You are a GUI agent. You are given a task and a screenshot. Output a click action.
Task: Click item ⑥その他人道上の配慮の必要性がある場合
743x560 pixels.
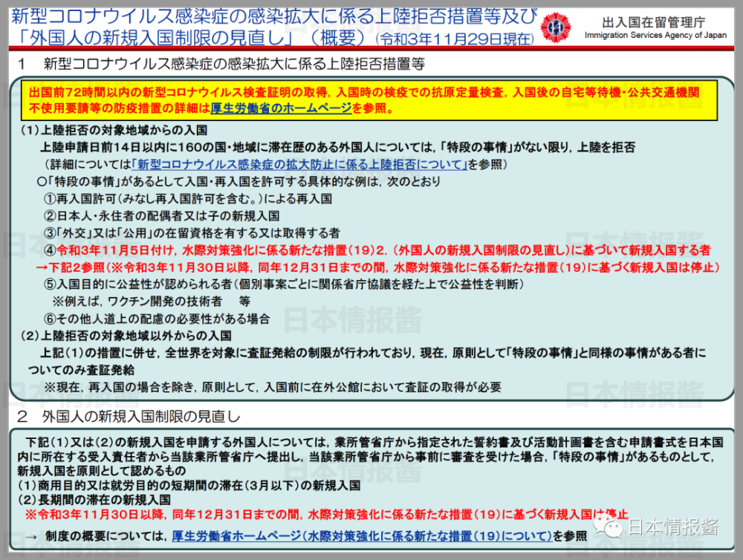[157, 319]
